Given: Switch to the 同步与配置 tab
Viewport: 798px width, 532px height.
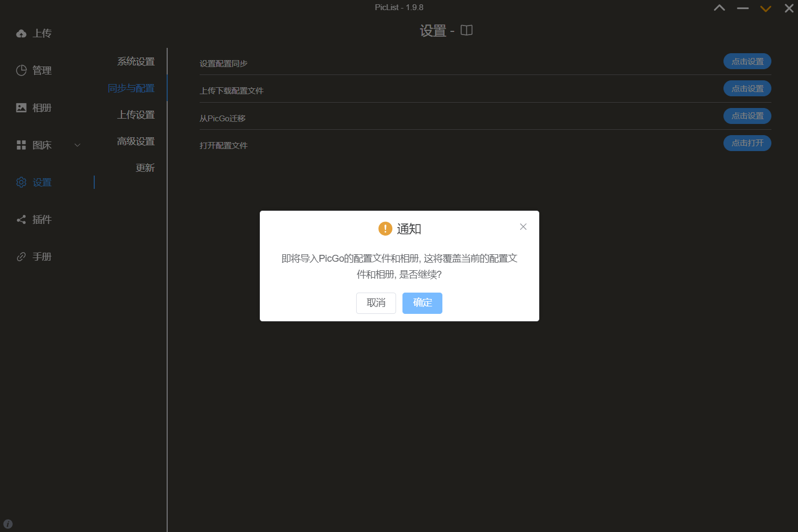Looking at the screenshot, I should [131, 88].
